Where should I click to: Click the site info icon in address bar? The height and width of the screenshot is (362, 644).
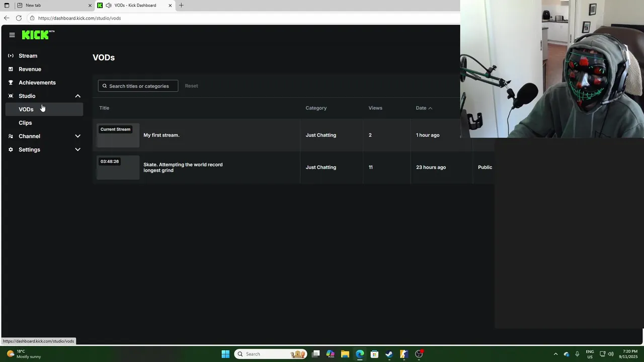pyautogui.click(x=32, y=18)
